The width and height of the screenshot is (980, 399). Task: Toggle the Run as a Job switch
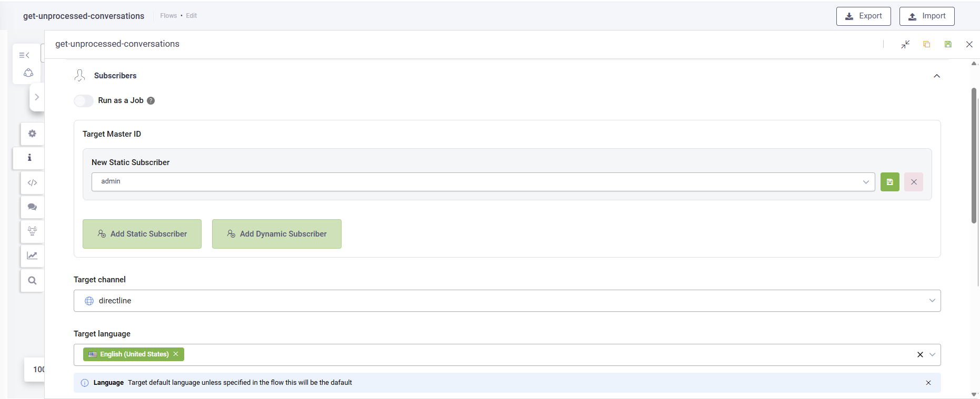pyautogui.click(x=84, y=100)
